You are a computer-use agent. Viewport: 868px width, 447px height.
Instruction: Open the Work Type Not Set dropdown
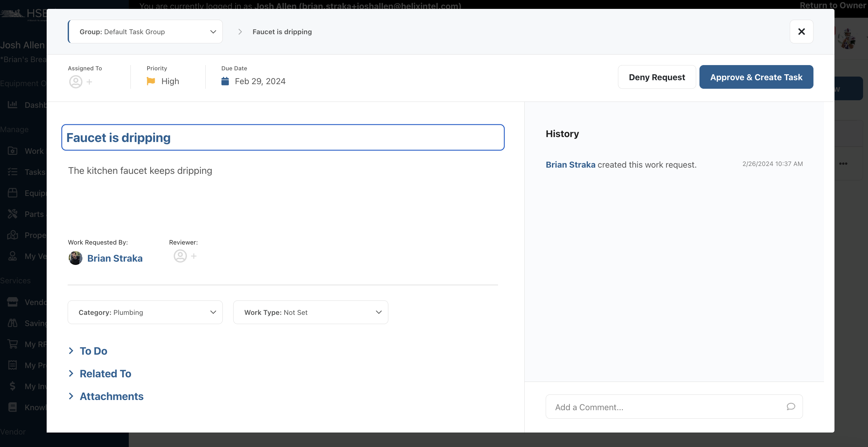pos(311,312)
